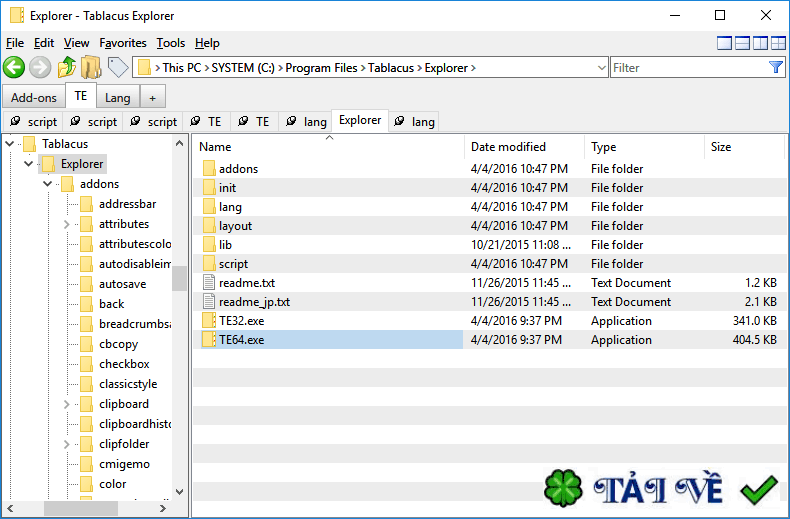Click the folder tree toggle icon
This screenshot has width=790, height=519.
91,68
